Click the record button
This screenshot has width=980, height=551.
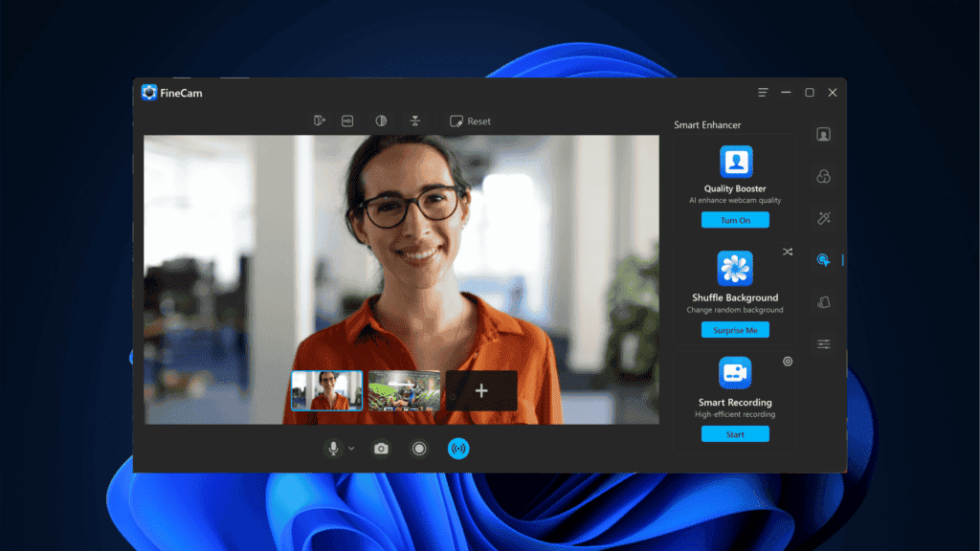[419, 449]
